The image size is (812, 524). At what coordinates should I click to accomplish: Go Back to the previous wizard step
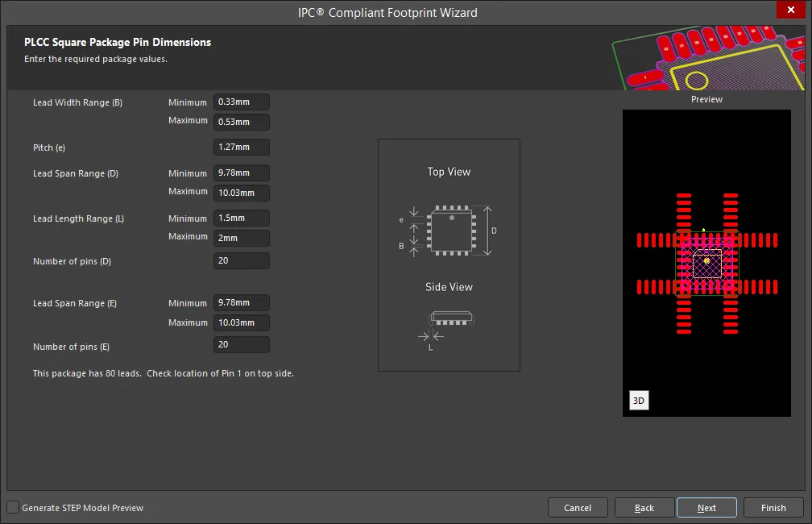644,508
